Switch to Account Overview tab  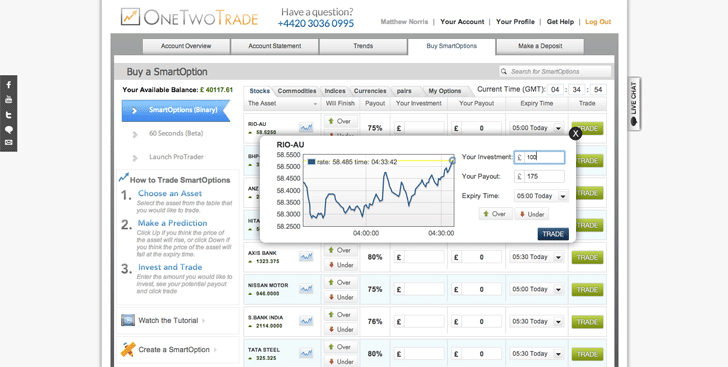186,46
